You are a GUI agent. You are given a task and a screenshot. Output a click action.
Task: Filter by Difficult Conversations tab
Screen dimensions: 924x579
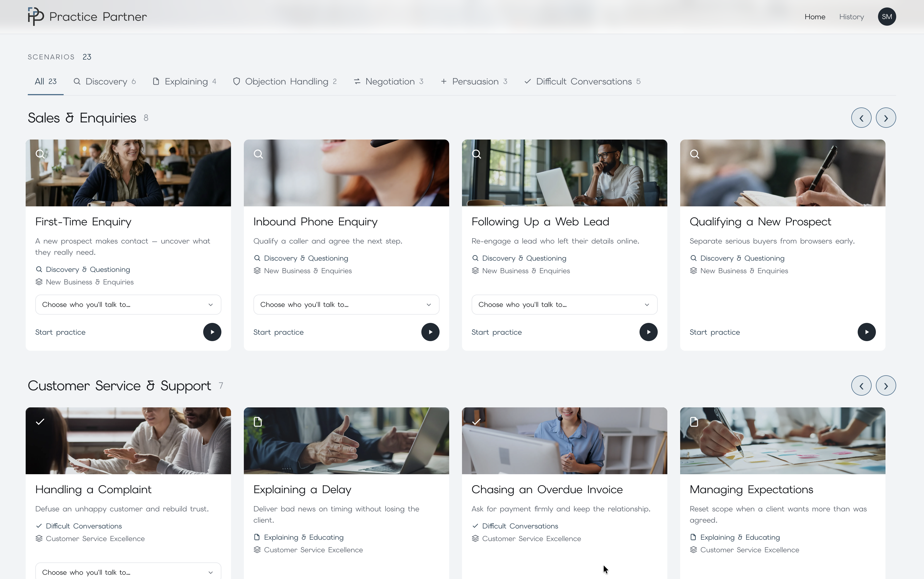tap(582, 82)
